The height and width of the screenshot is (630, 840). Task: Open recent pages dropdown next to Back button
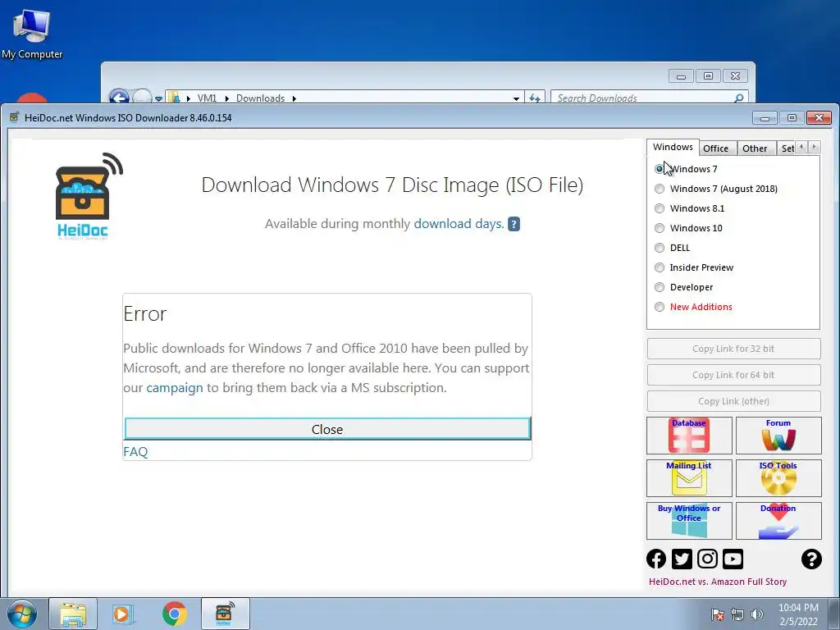point(158,98)
